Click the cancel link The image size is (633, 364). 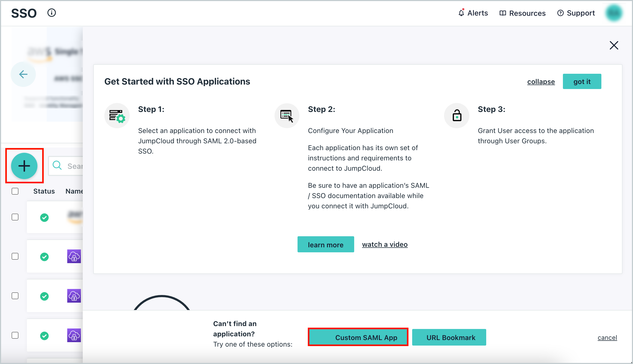pos(607,338)
